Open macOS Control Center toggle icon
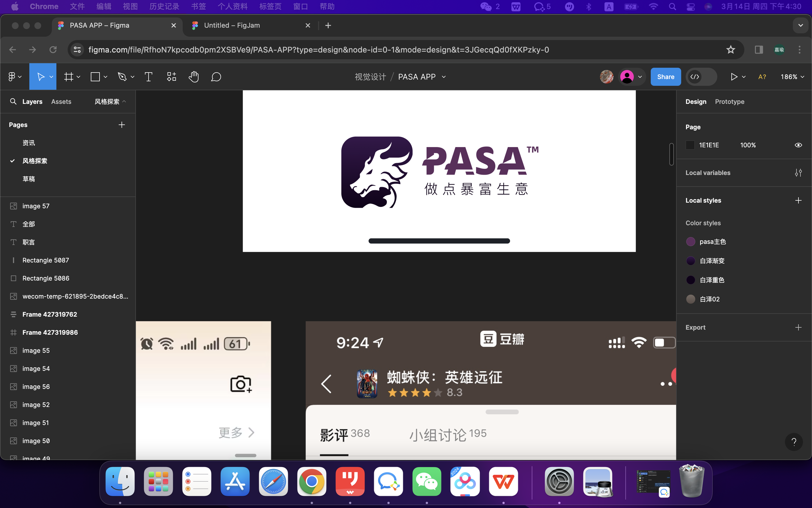This screenshot has height=508, width=812. pos(690,7)
